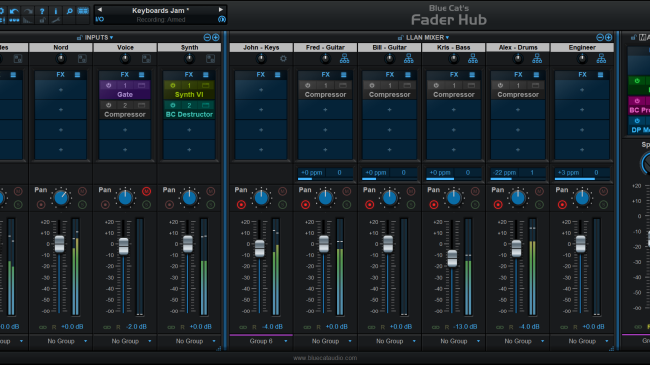Click the routing icon on Voice strip
The image size is (650, 365).
[x=146, y=59]
